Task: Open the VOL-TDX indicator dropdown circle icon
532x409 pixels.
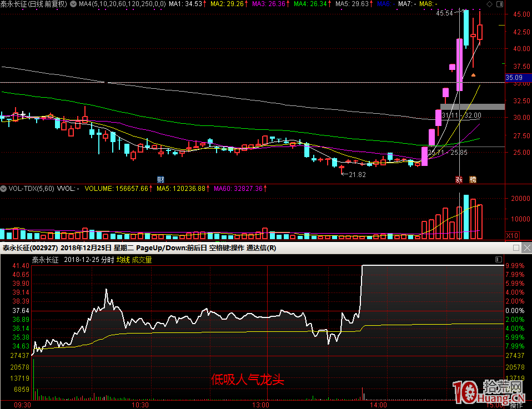Action: (x=3, y=189)
